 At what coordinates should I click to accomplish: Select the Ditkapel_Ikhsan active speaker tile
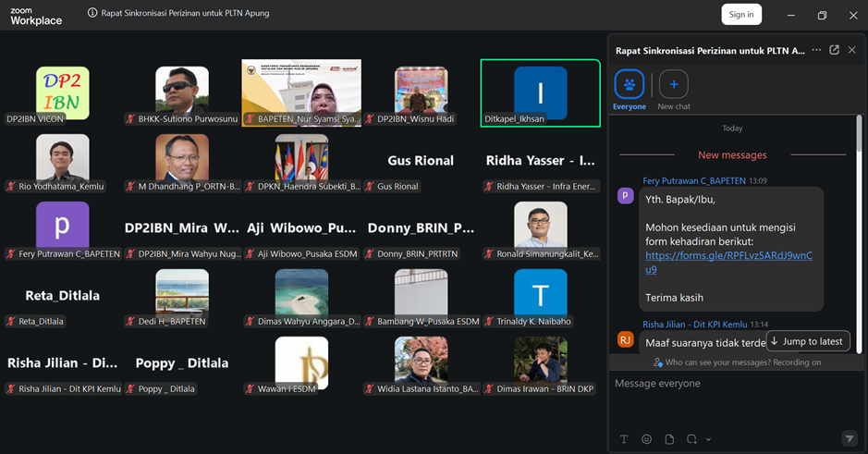point(540,93)
